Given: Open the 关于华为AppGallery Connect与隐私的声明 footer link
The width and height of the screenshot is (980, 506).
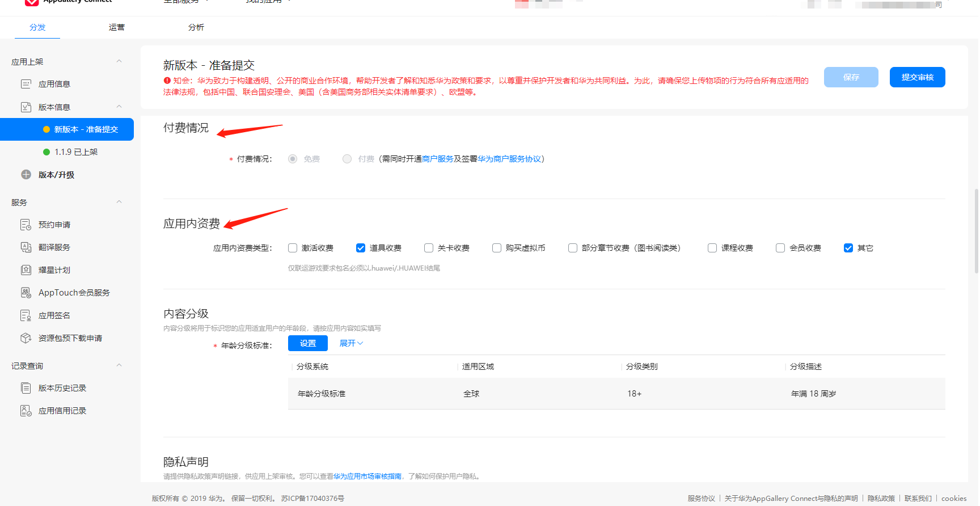Looking at the screenshot, I should click(791, 499).
